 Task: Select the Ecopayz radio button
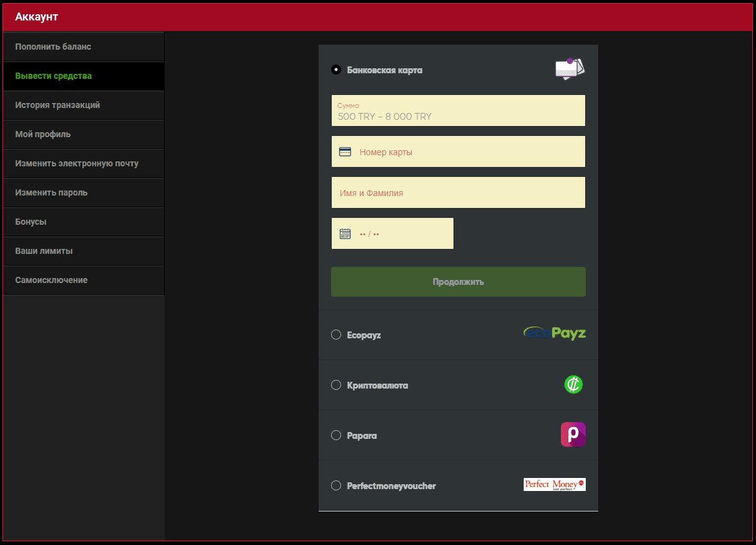336,335
